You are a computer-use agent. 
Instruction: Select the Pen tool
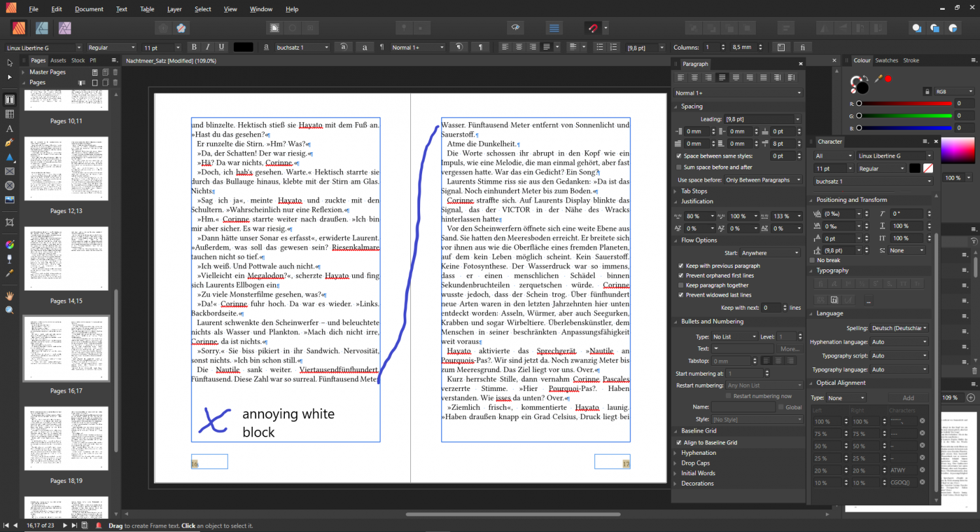click(9, 142)
